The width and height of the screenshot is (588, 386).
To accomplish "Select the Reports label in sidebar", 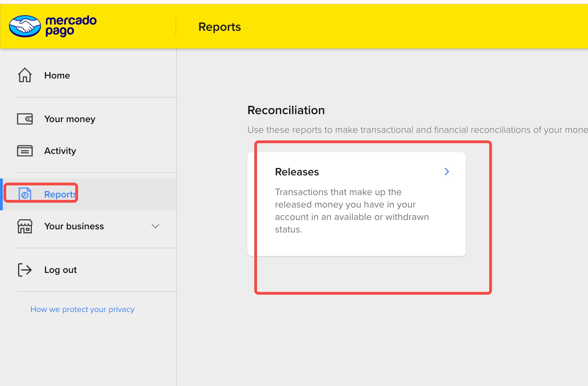I will click(60, 194).
